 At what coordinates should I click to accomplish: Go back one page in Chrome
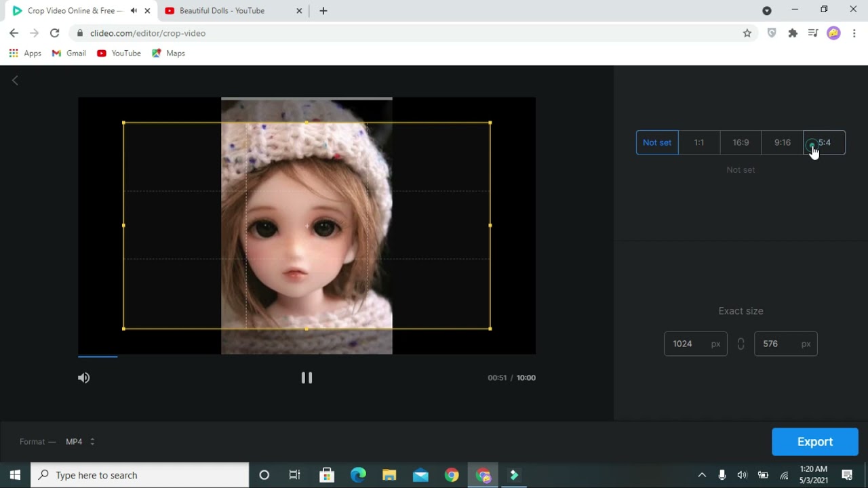14,33
